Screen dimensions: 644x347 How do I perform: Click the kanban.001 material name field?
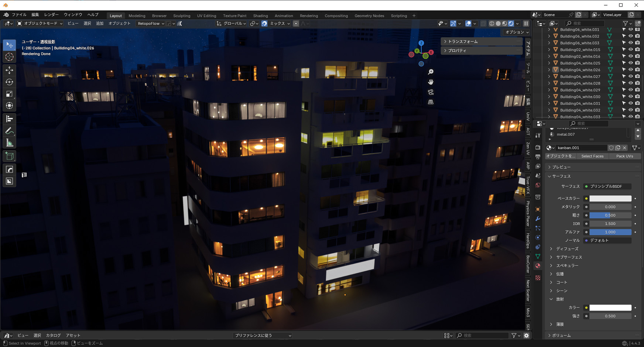pos(582,148)
